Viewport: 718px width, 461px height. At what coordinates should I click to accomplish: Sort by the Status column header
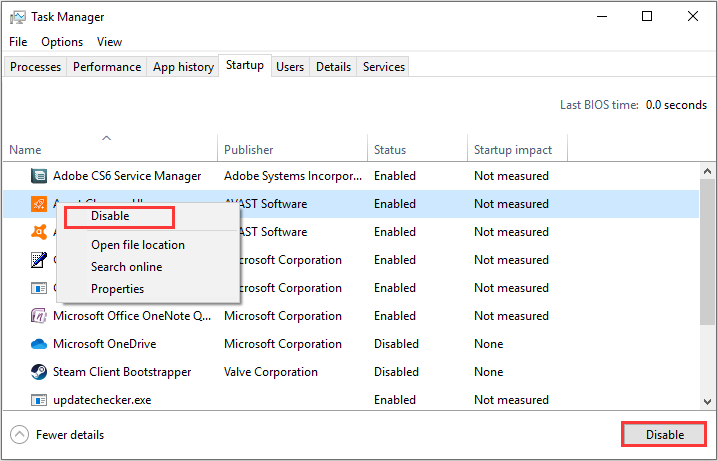pyautogui.click(x=418, y=147)
